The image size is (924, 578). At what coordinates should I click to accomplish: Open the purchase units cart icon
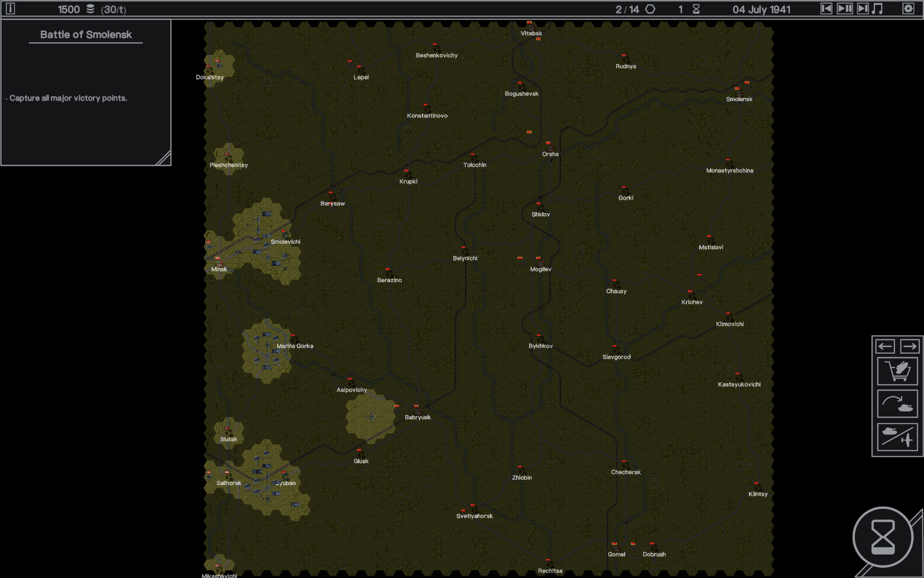coord(897,371)
